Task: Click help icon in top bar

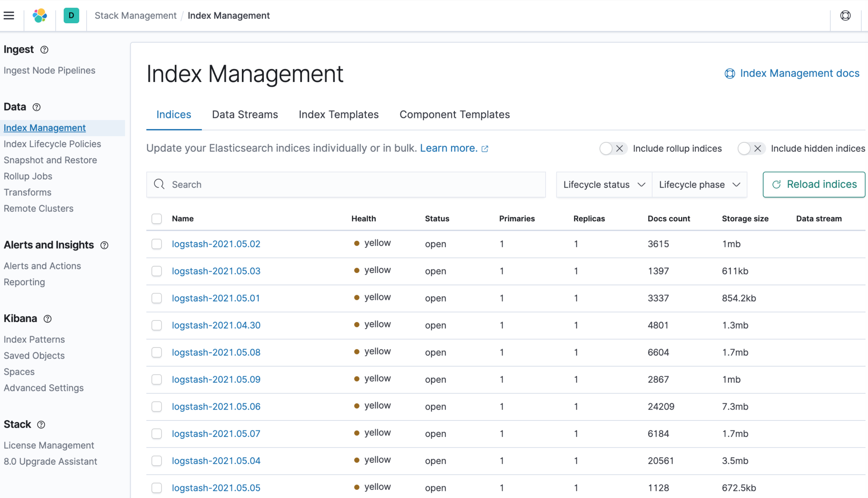Action: 845,15
